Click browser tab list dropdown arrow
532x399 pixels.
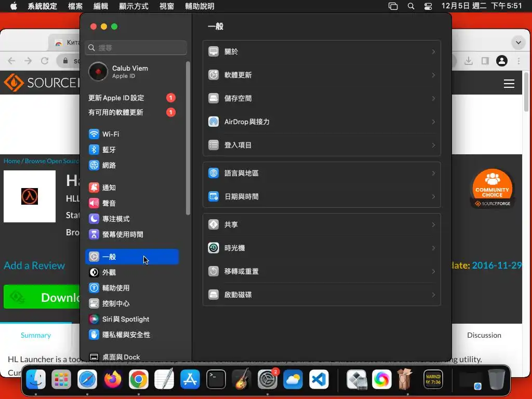click(518, 43)
